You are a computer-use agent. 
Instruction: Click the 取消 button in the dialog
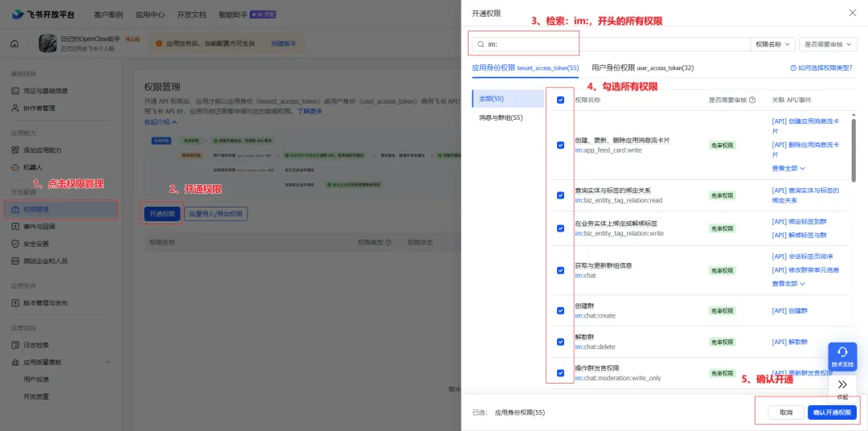[786, 413]
